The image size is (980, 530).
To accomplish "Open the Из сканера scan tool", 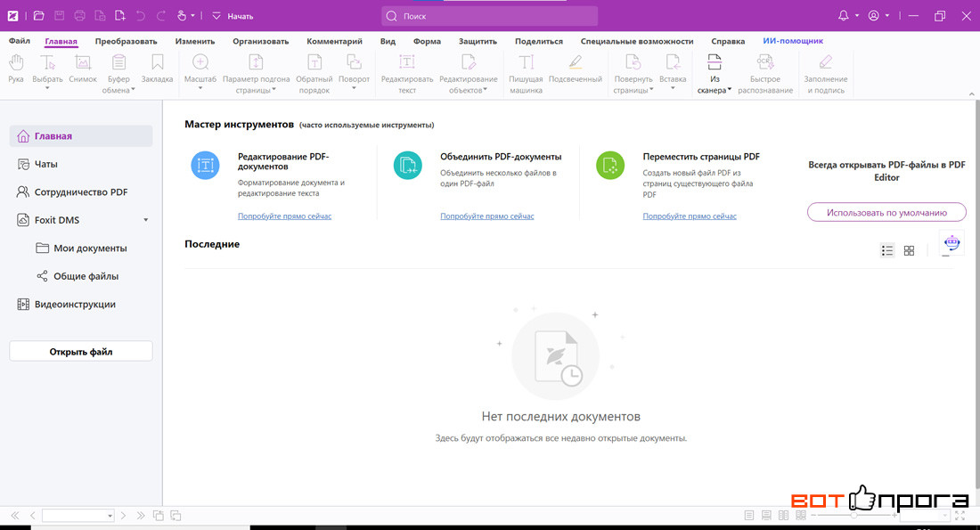I will pyautogui.click(x=715, y=74).
